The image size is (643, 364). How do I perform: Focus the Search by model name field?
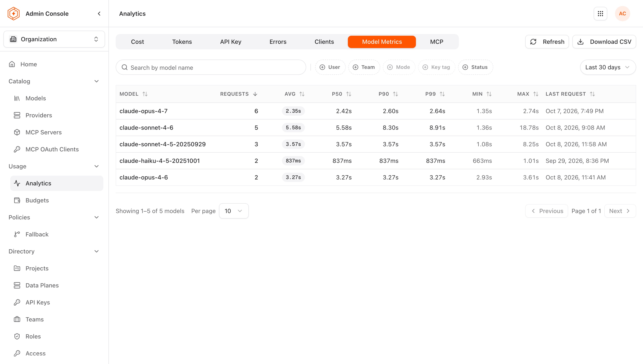coord(211,67)
